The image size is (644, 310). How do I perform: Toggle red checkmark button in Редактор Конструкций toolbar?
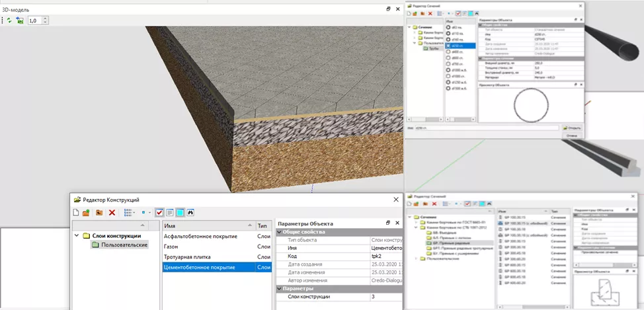[x=159, y=213]
